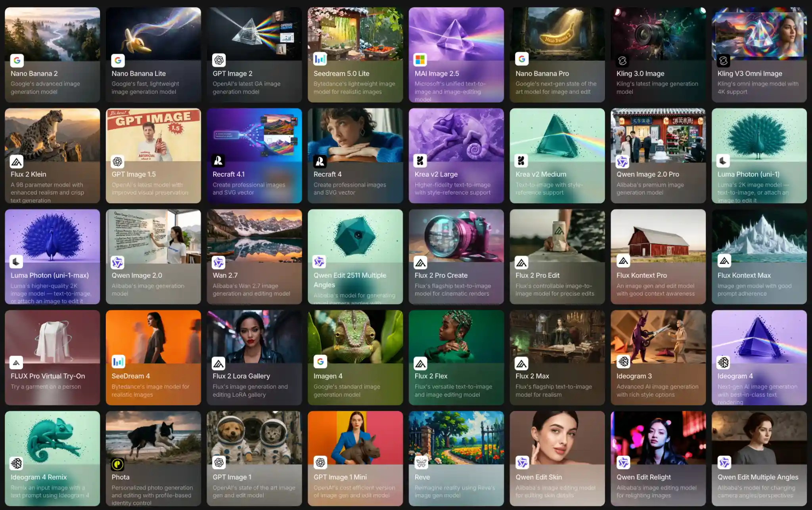812x510 pixels.
Task: Click the Luma icon on Luma Photon (uni-1-max) card
Action: (x=16, y=262)
